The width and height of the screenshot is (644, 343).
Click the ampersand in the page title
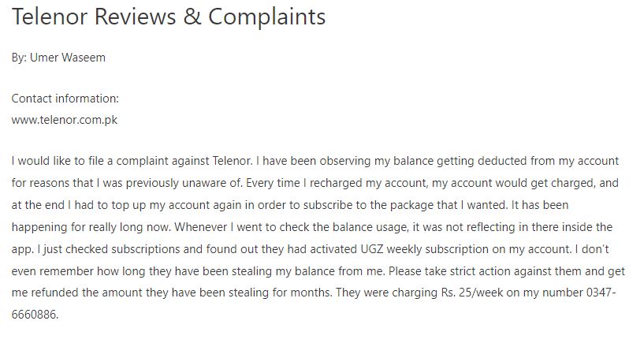[192, 17]
